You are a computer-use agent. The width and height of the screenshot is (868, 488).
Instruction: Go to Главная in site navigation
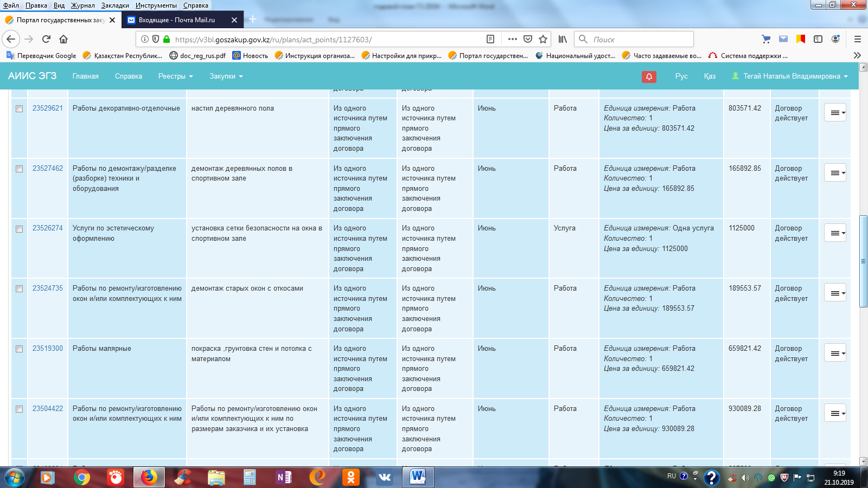click(86, 76)
